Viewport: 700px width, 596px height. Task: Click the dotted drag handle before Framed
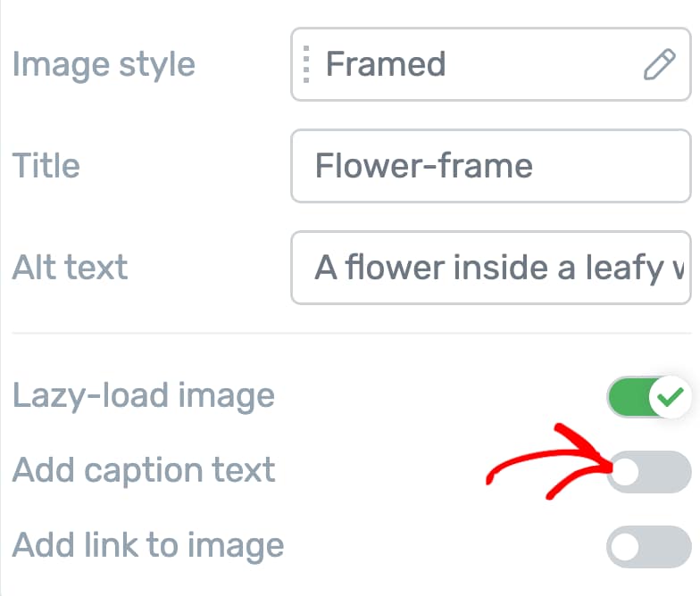pyautogui.click(x=307, y=64)
